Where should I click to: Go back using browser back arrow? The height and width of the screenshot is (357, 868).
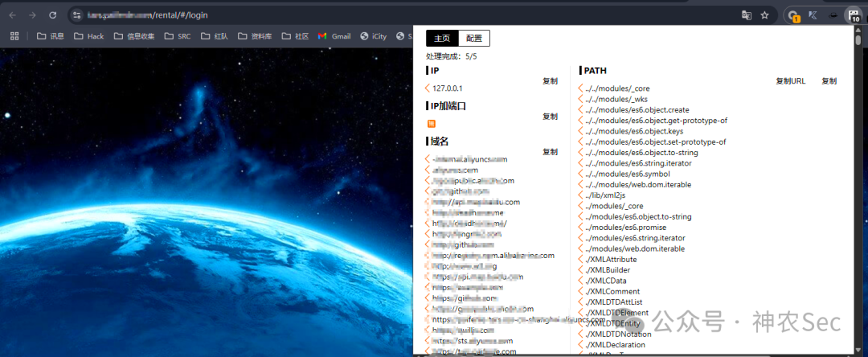[12, 15]
